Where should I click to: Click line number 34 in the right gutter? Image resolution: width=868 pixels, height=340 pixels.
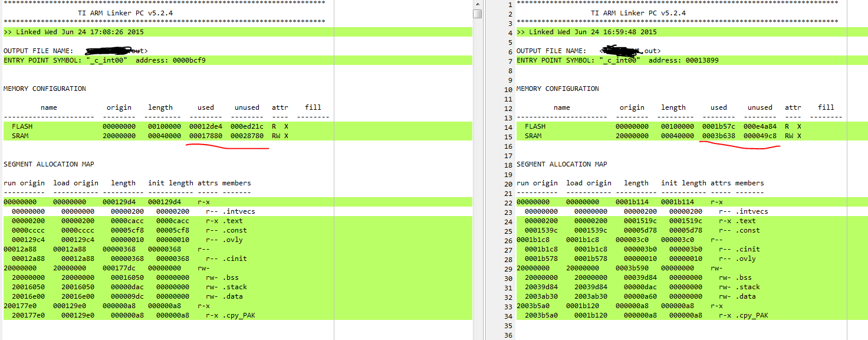tap(508, 315)
